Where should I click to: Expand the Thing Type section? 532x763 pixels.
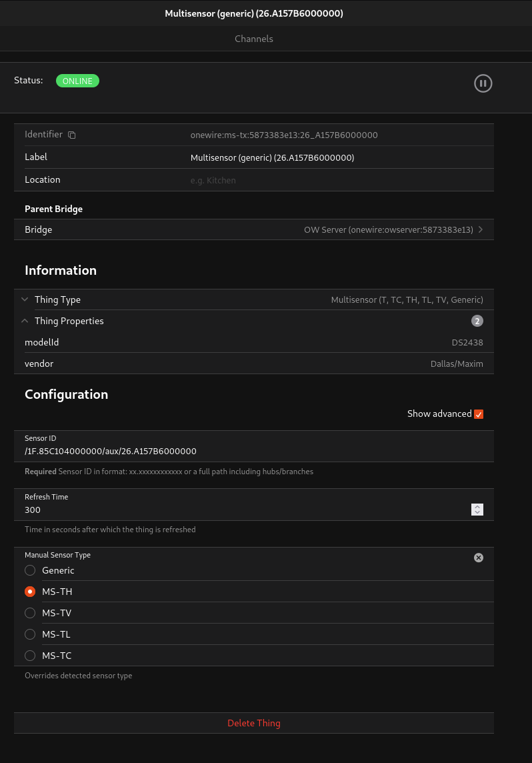25,299
